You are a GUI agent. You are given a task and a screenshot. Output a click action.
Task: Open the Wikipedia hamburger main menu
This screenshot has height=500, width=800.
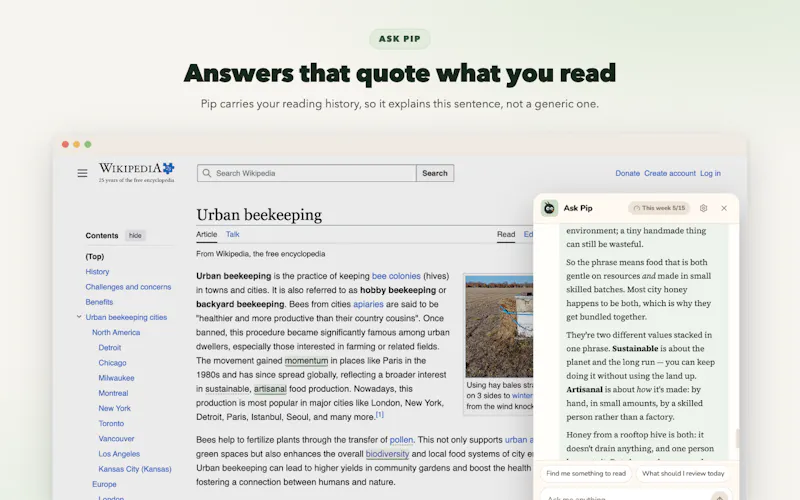pyautogui.click(x=82, y=173)
